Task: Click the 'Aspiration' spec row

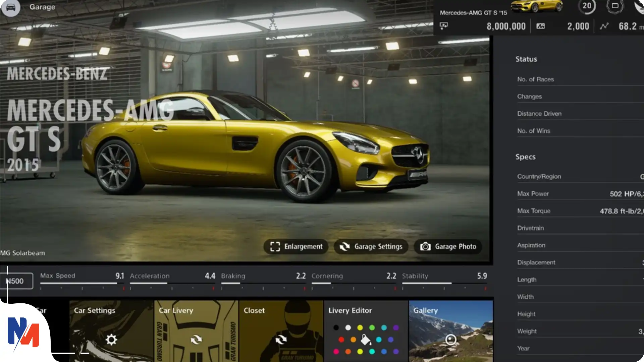Action: [580, 245]
